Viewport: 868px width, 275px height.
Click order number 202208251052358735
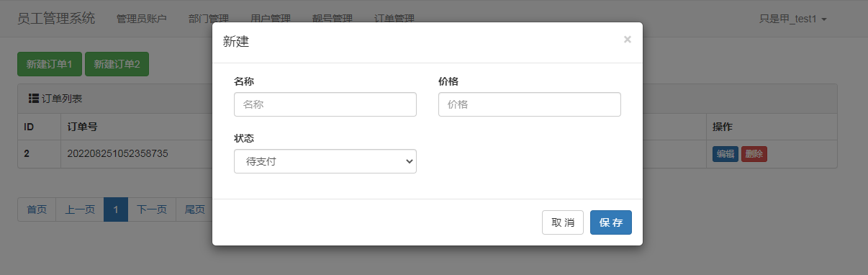pos(117,153)
